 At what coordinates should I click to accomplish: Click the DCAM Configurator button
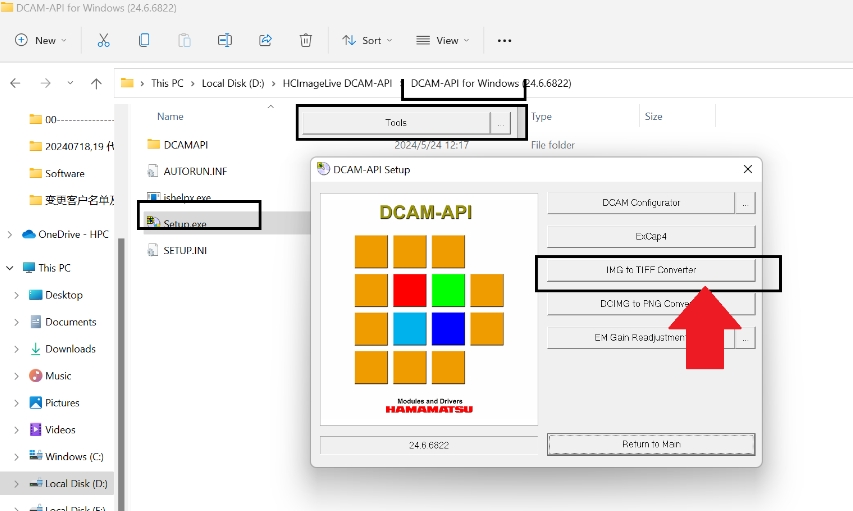641,203
